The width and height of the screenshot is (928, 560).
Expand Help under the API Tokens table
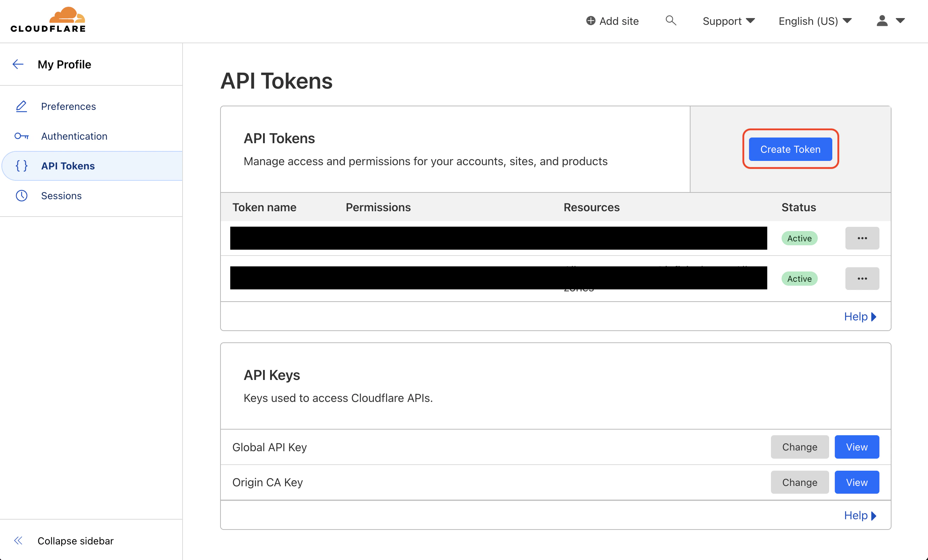[x=860, y=317]
